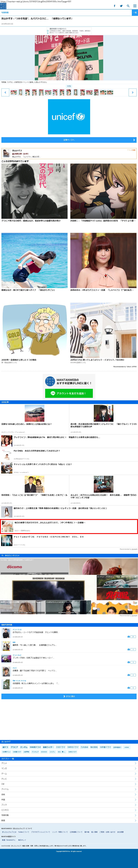Click the 記事ページへ button
Viewport: 138px width, 868px height.
coord(69,140)
